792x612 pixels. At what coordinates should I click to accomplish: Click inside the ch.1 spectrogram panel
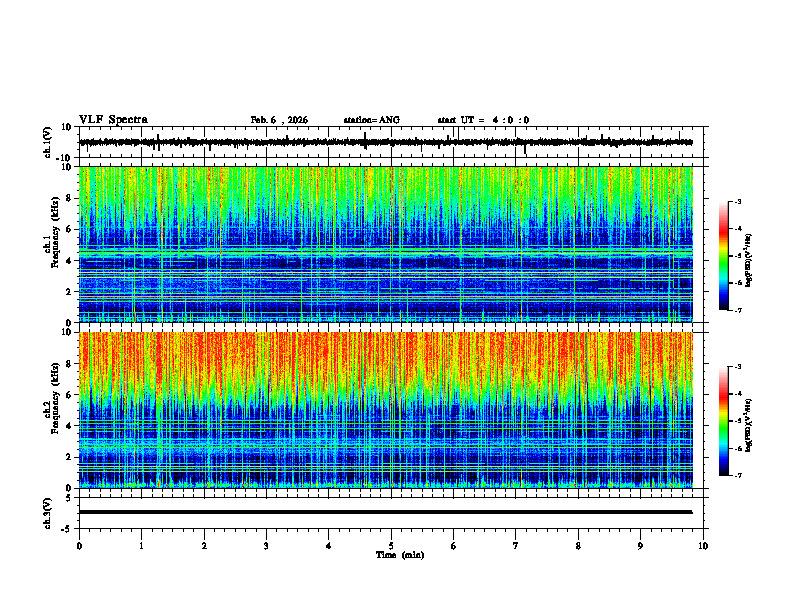(385, 244)
